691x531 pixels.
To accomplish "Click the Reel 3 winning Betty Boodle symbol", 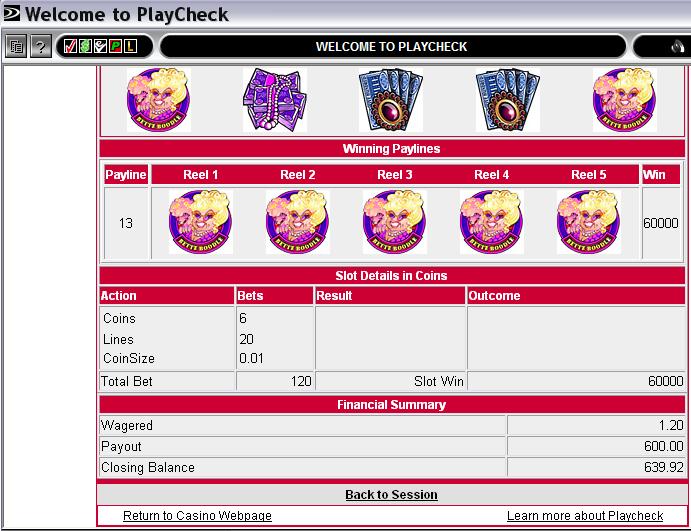I will click(x=394, y=222).
